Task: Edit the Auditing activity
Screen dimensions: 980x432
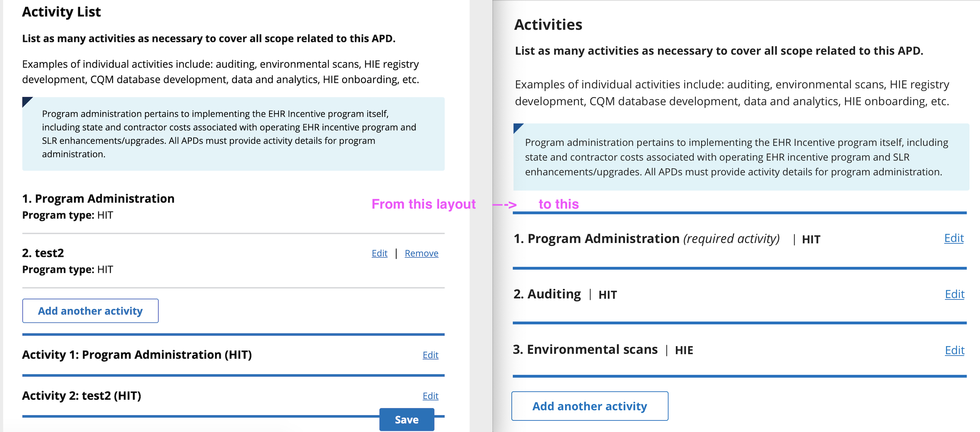Action: pos(954,294)
